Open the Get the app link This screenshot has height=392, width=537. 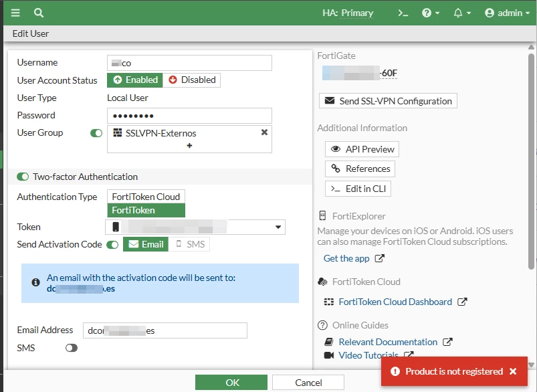coord(346,258)
